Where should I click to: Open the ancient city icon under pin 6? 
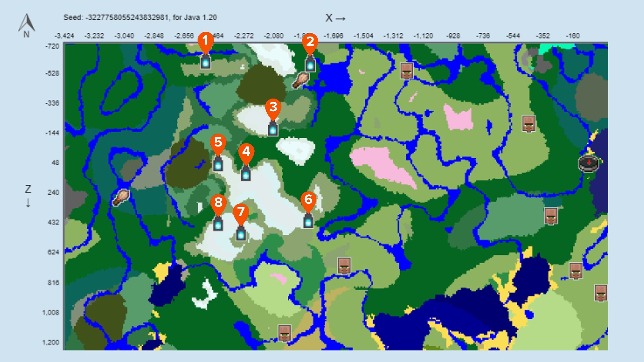coord(308,221)
